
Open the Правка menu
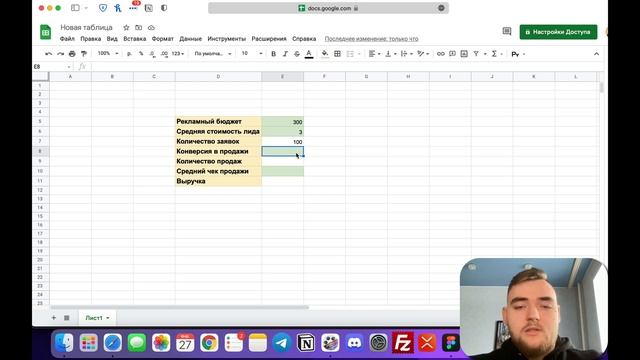(x=91, y=39)
